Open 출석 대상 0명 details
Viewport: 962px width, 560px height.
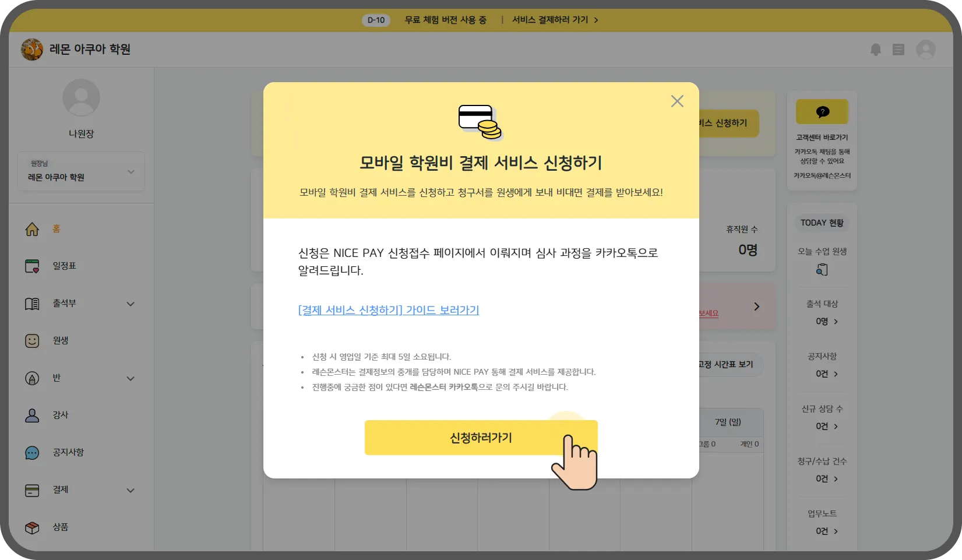pyautogui.click(x=827, y=322)
